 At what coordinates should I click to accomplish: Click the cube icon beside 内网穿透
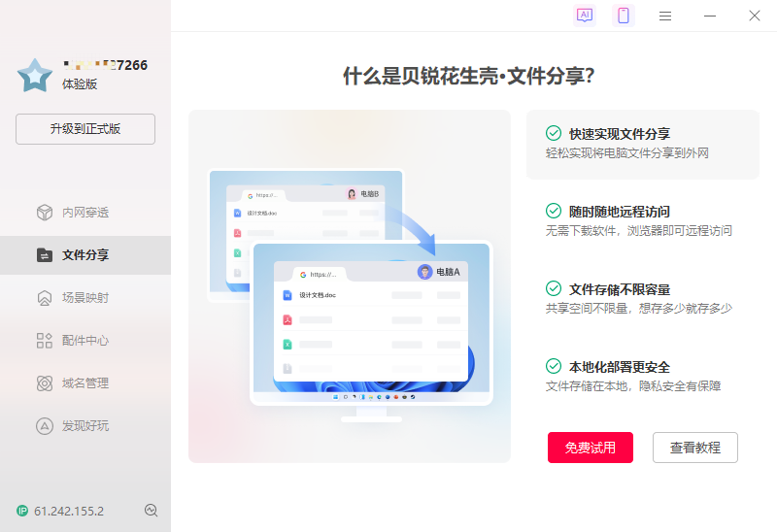point(45,213)
